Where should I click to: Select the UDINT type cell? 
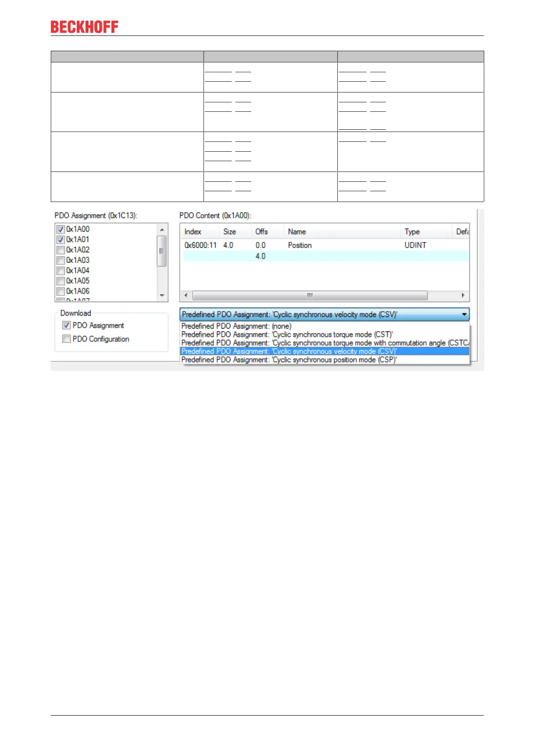[416, 245]
